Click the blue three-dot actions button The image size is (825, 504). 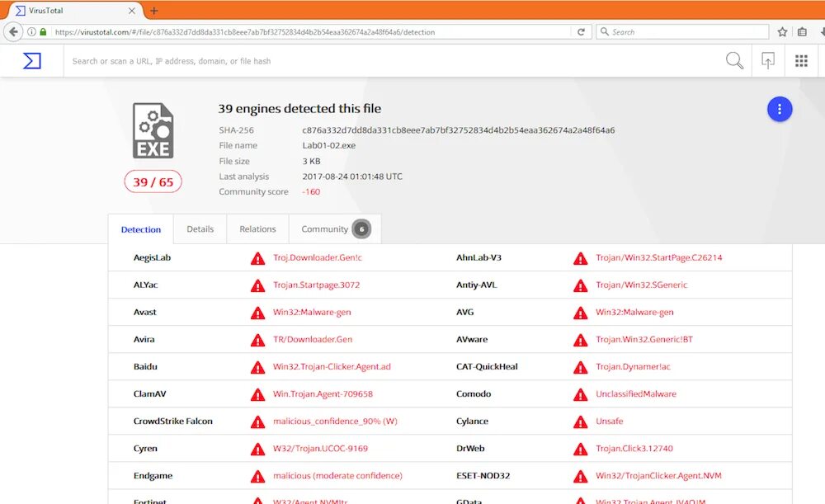point(780,110)
